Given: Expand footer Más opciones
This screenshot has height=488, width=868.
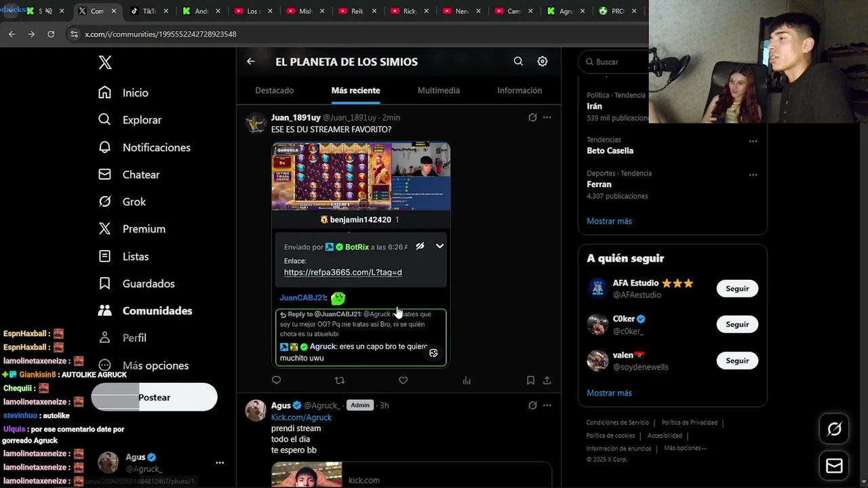Looking at the screenshot, I should point(685,448).
